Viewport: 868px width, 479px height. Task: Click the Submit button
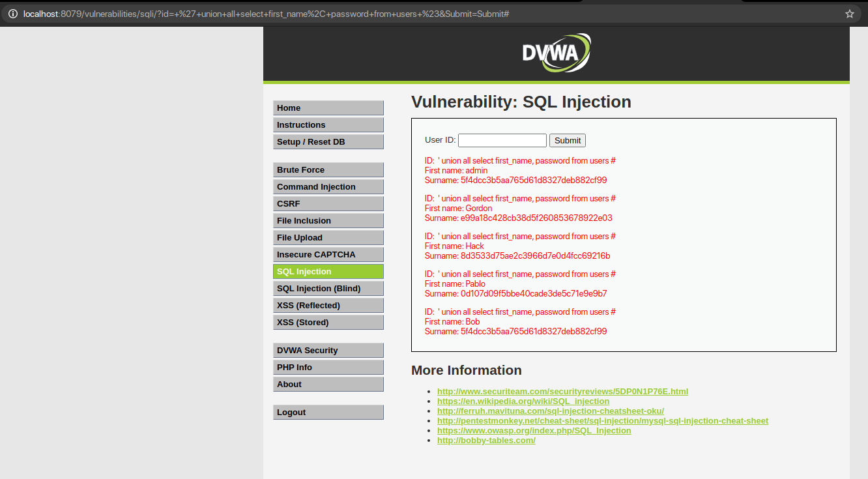tap(568, 140)
